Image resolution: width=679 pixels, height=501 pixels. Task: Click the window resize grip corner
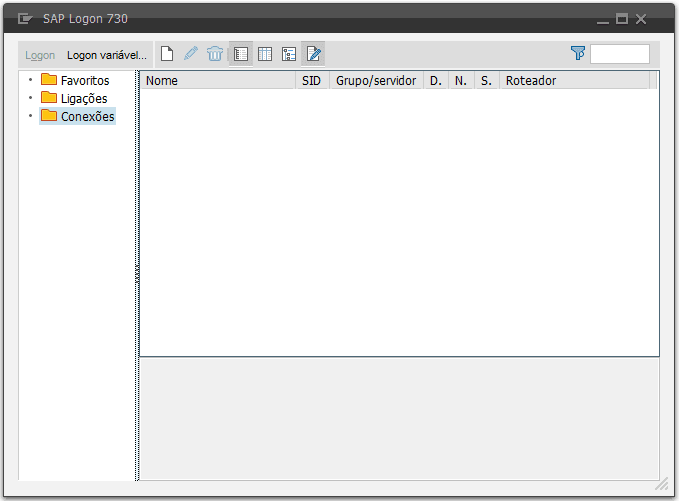click(x=661, y=484)
